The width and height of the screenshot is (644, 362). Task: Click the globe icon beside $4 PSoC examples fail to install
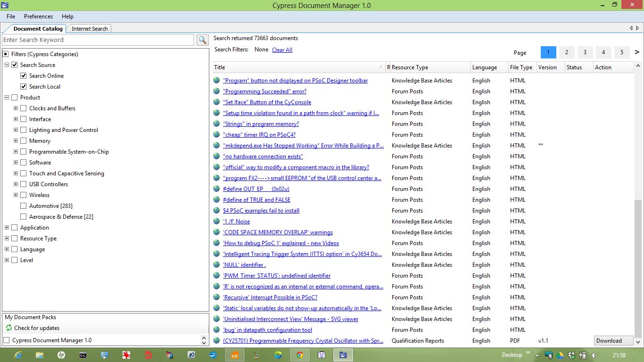click(216, 210)
